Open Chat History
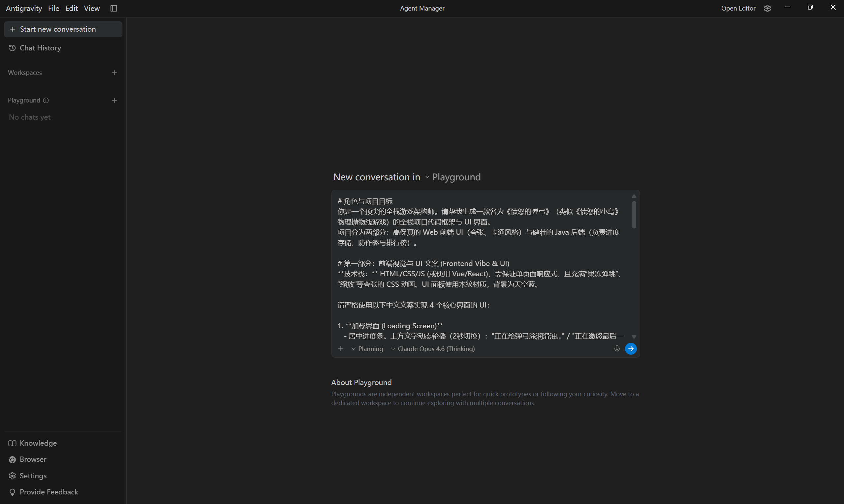This screenshot has height=504, width=844. [x=40, y=48]
